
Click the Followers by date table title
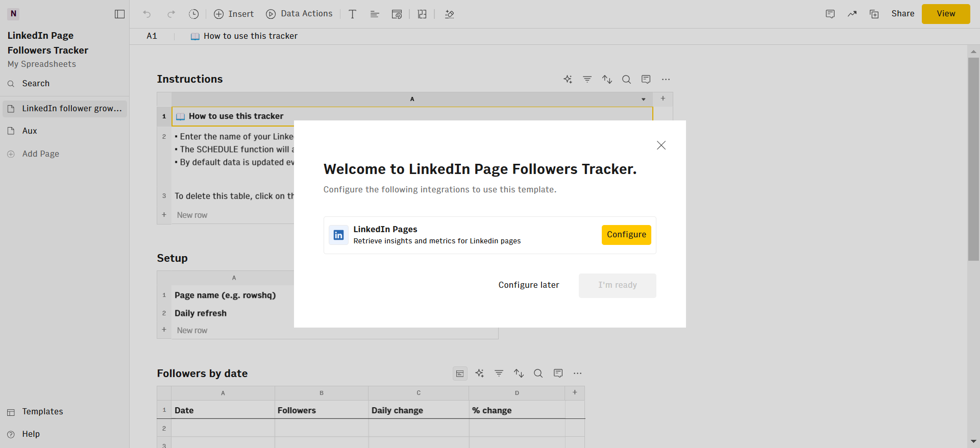coord(202,374)
